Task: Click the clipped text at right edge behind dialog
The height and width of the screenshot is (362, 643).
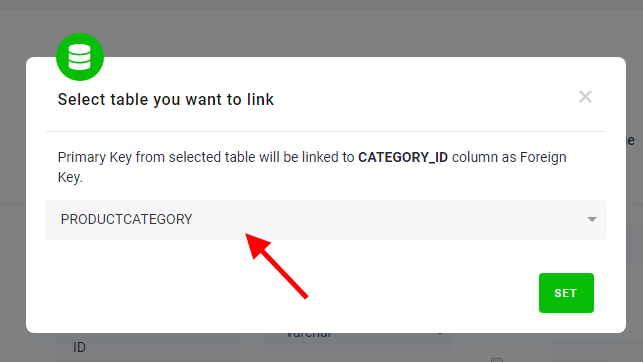Action: click(x=631, y=141)
